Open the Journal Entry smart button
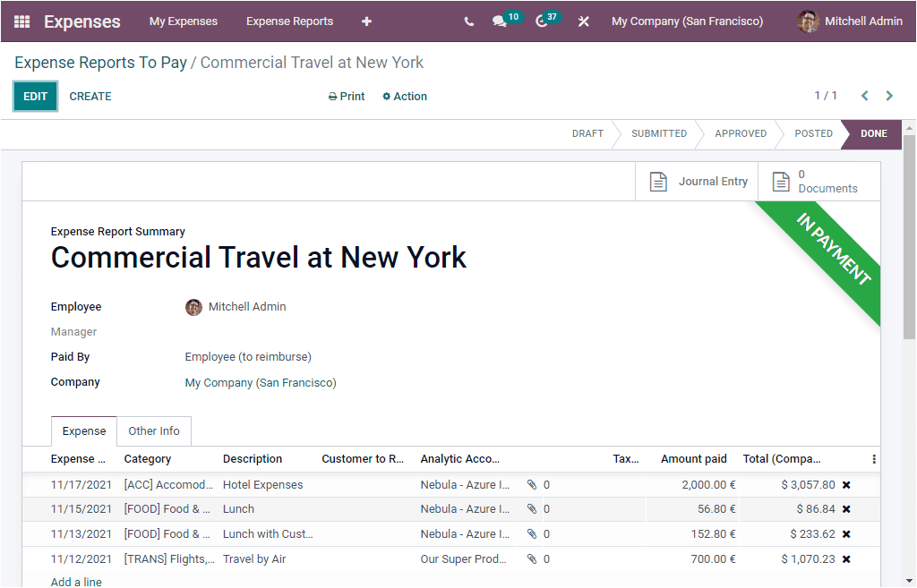 pyautogui.click(x=698, y=181)
